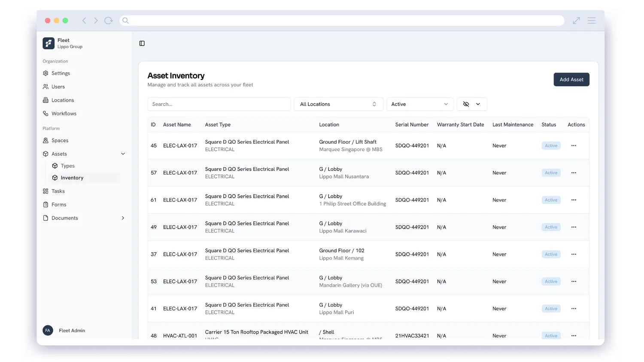
Task: Open row actions for asset ID 45
Action: [x=574, y=146]
